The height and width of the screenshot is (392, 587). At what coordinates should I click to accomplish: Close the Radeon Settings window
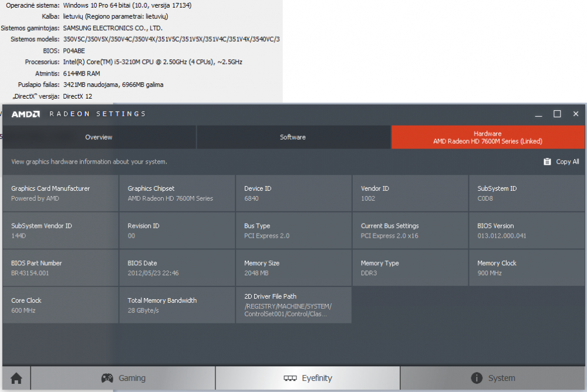(576, 114)
